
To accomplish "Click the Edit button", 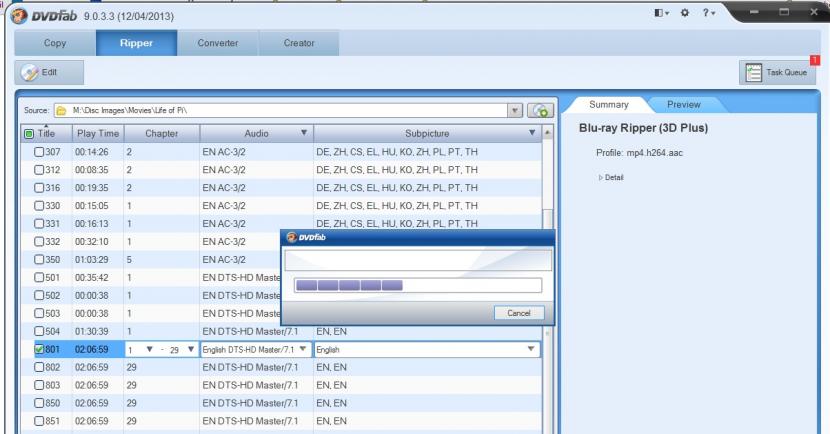I will tap(49, 73).
